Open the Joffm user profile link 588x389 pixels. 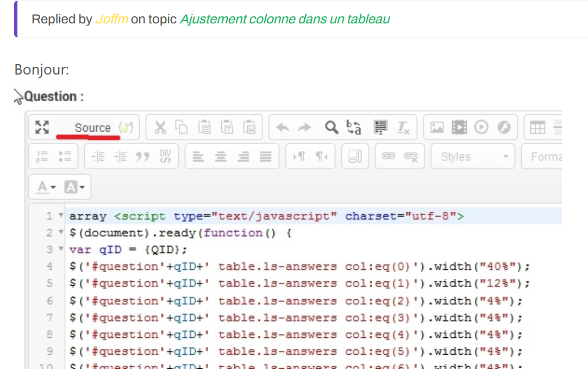pos(111,19)
